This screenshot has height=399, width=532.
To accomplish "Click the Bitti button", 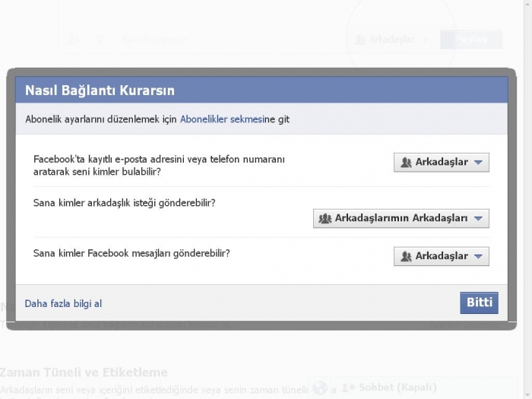I will click(479, 302).
